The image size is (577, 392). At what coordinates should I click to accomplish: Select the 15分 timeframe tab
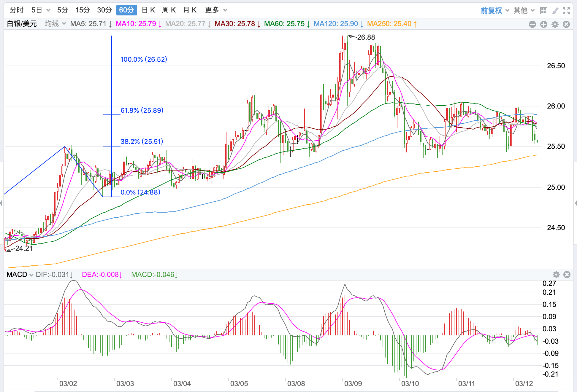click(x=83, y=10)
